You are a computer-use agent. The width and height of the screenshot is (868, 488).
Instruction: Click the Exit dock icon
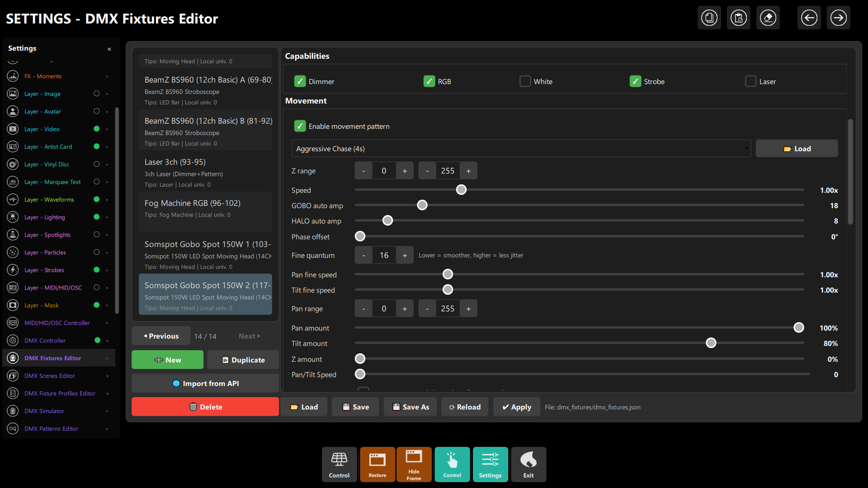point(528,465)
